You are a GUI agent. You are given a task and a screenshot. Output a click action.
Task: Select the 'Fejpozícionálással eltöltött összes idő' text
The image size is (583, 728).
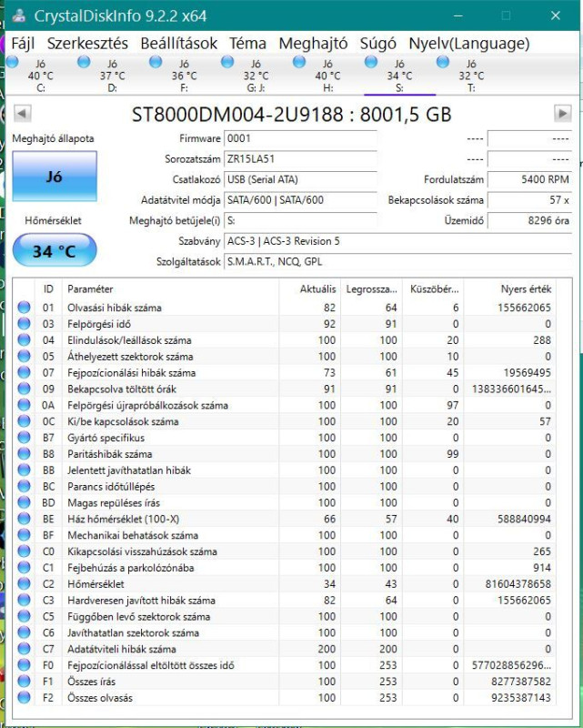click(151, 665)
